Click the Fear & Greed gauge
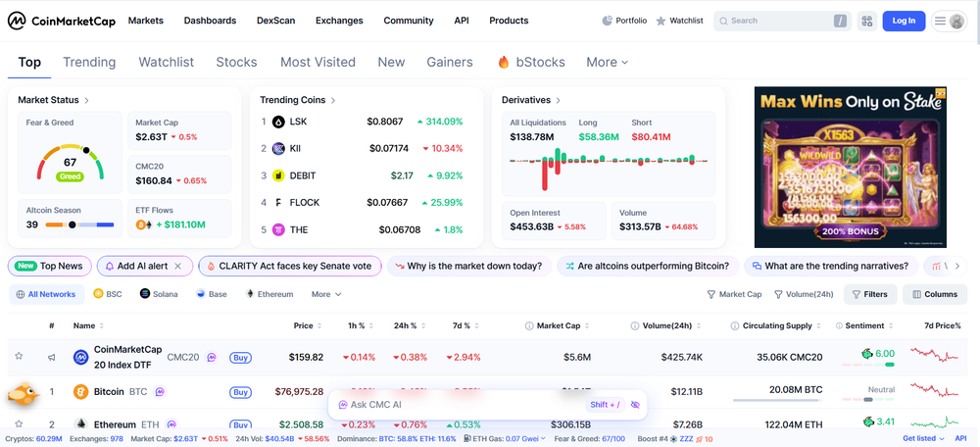The image size is (980, 447). (x=70, y=162)
